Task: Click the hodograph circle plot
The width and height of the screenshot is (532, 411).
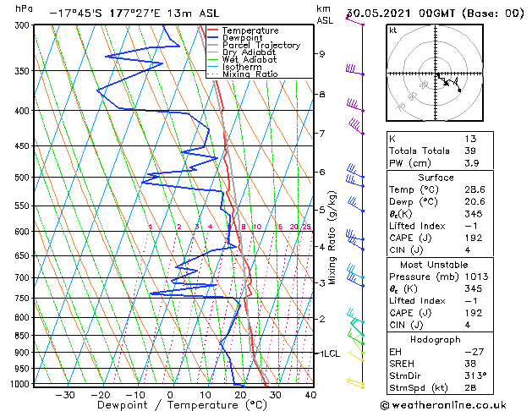Action: coord(437,74)
